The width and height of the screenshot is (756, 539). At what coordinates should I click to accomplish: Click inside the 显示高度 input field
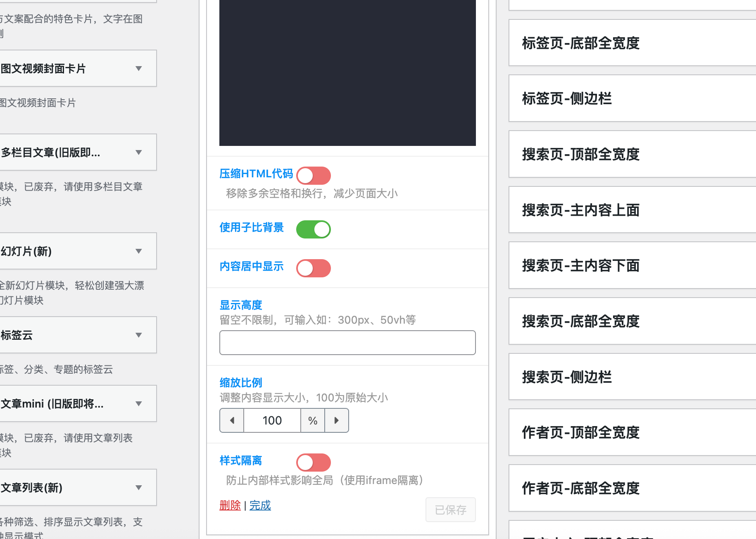[x=347, y=343]
